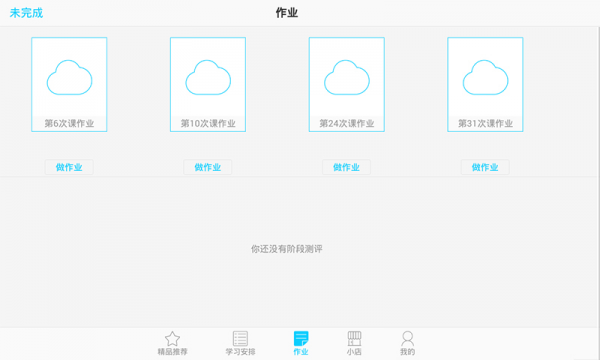Image resolution: width=600 pixels, height=360 pixels.
Task: Open the 学习安排 list icon
Action: 240,339
